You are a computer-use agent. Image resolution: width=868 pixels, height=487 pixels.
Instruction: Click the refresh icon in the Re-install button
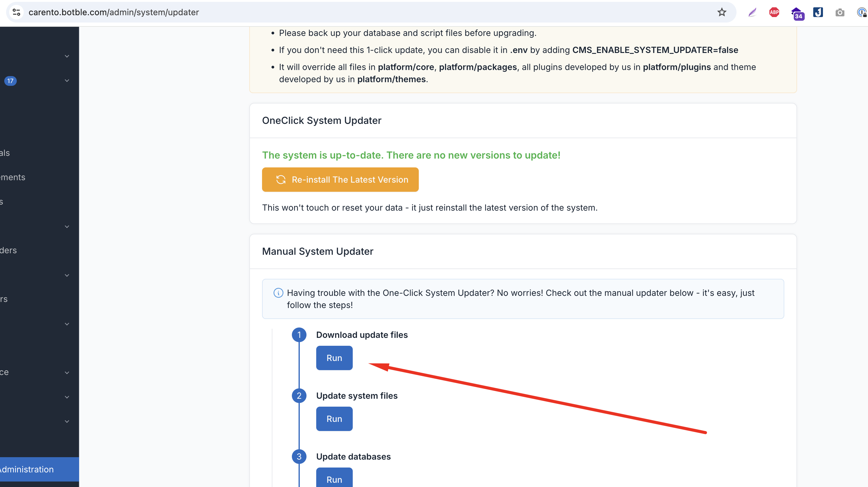click(281, 180)
